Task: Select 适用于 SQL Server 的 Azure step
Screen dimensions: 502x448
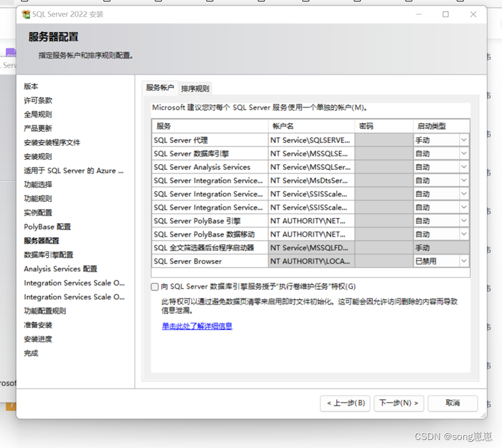Action: (74, 171)
